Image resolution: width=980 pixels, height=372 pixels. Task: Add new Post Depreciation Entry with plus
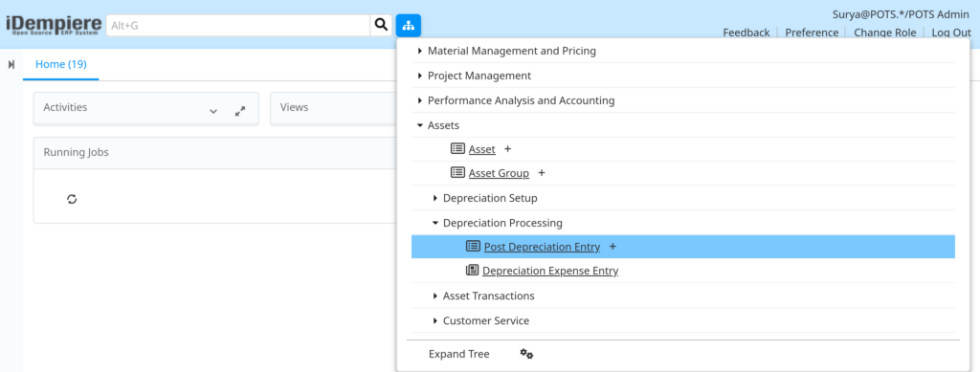click(612, 247)
